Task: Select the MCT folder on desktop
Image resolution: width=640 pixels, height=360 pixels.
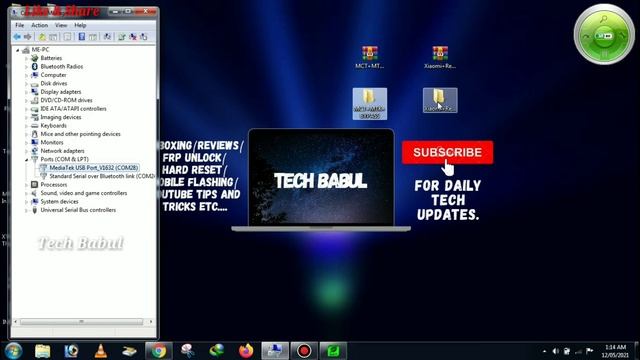Action: click(370, 104)
